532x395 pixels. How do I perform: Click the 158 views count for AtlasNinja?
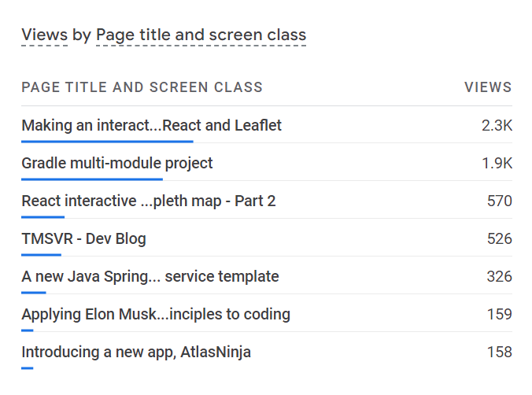click(x=499, y=352)
